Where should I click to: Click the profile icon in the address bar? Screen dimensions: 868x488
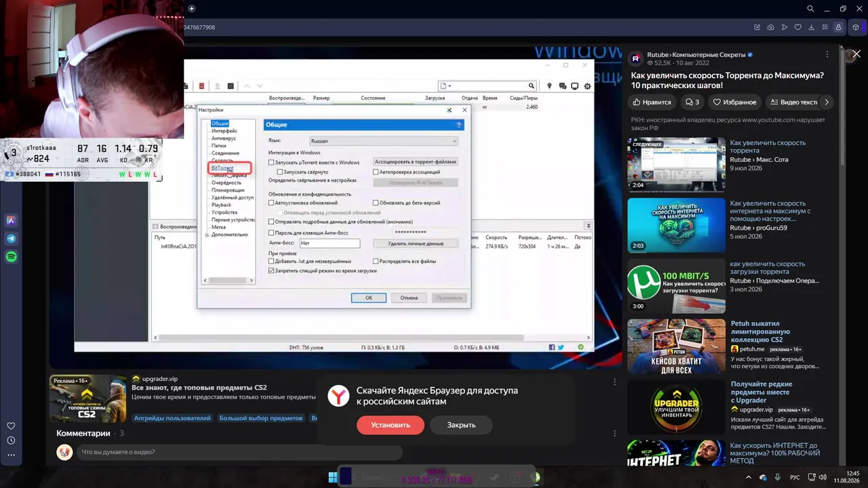(x=839, y=27)
